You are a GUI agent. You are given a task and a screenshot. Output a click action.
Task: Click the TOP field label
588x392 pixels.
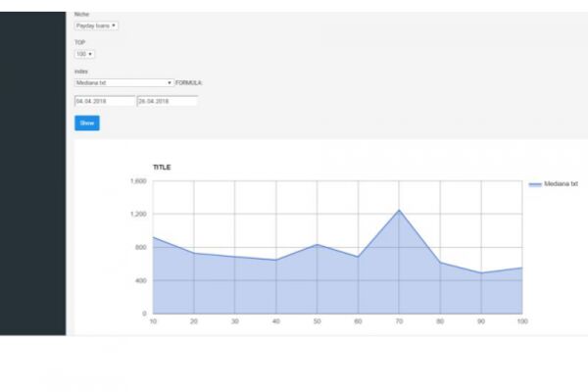click(x=80, y=42)
